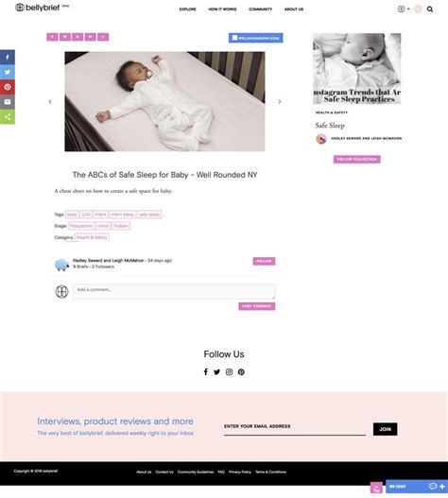
Task: Show the previous slide with the left arrow
Action: [x=50, y=102]
